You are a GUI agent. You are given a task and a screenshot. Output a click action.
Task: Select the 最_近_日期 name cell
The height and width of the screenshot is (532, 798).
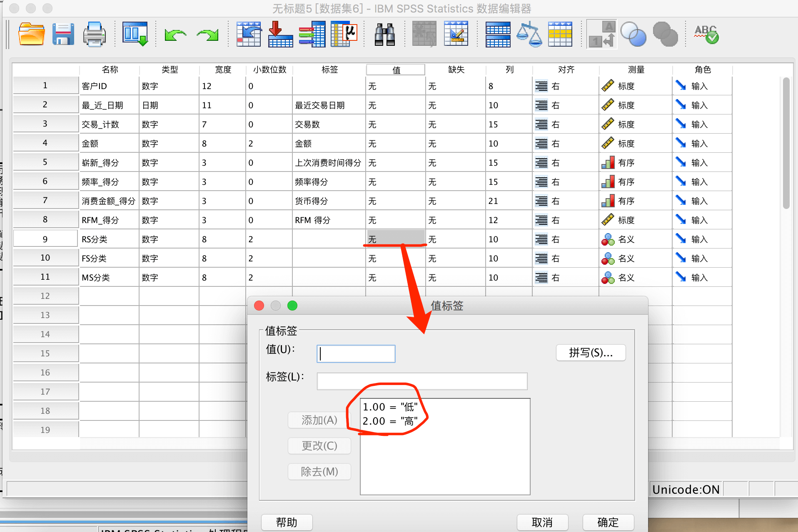109,105
